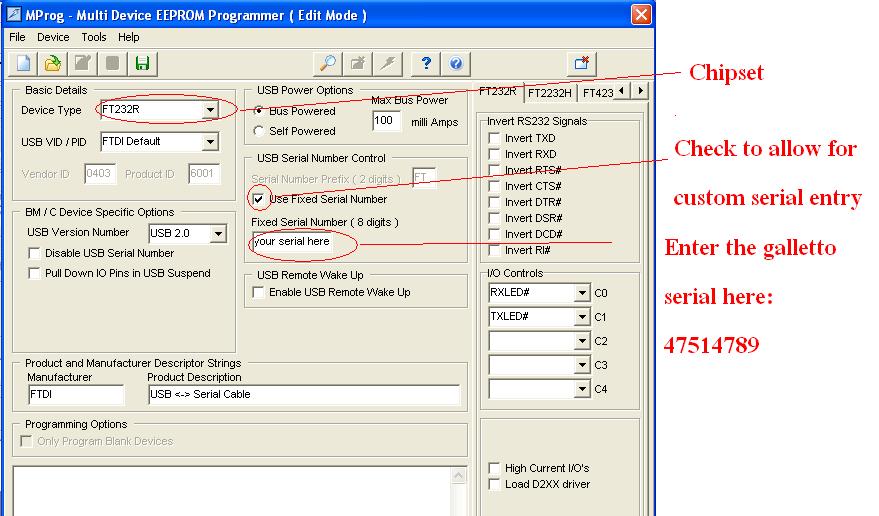Check the Invert DSR# box
The image size is (879, 516).
click(x=494, y=218)
